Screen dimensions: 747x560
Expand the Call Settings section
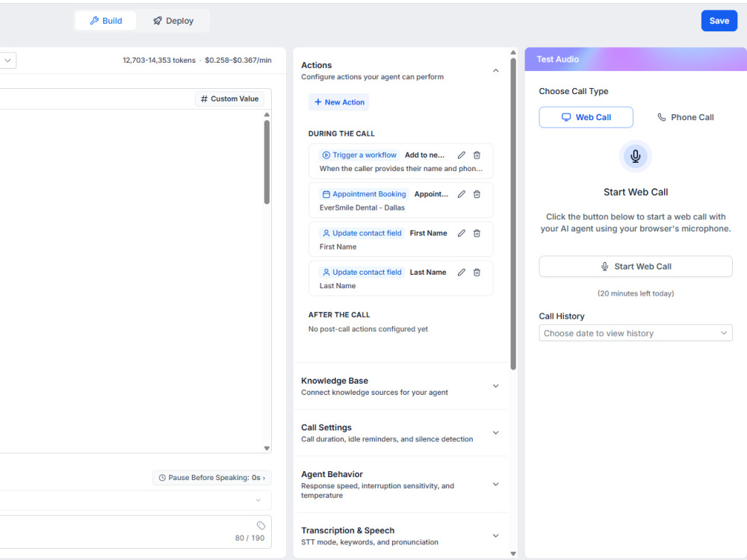coord(495,433)
